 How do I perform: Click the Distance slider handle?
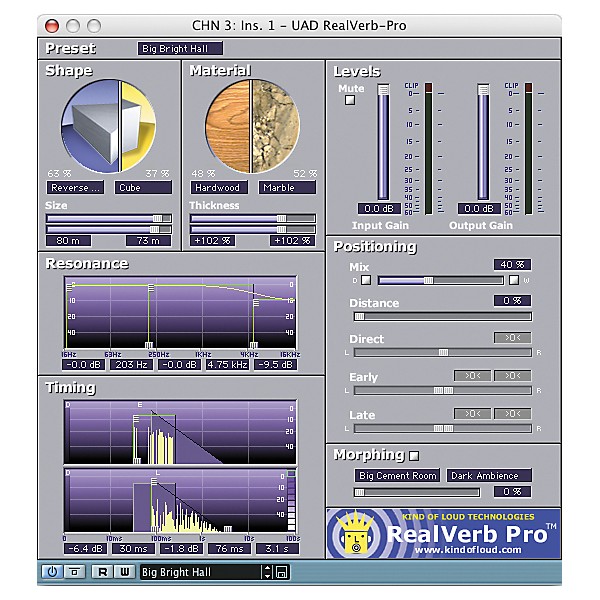click(x=359, y=316)
